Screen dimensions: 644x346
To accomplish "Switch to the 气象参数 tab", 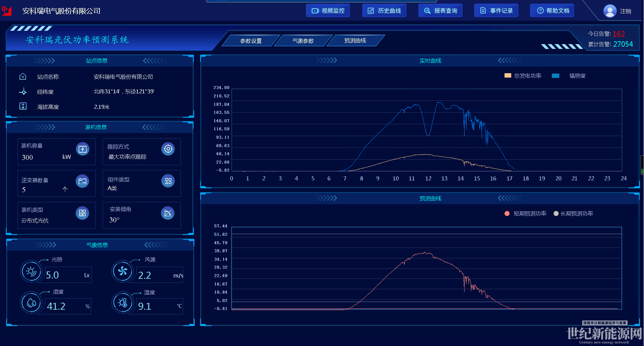I will pos(303,41).
